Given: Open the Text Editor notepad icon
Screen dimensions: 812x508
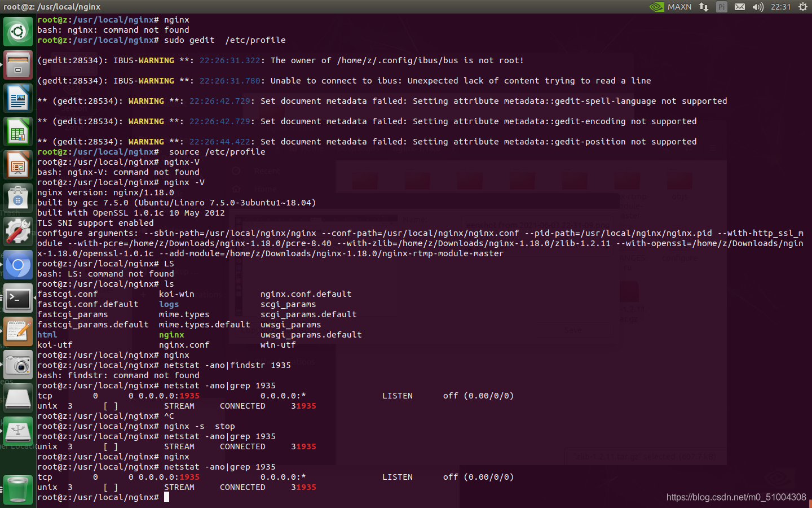Looking at the screenshot, I should tap(18, 331).
